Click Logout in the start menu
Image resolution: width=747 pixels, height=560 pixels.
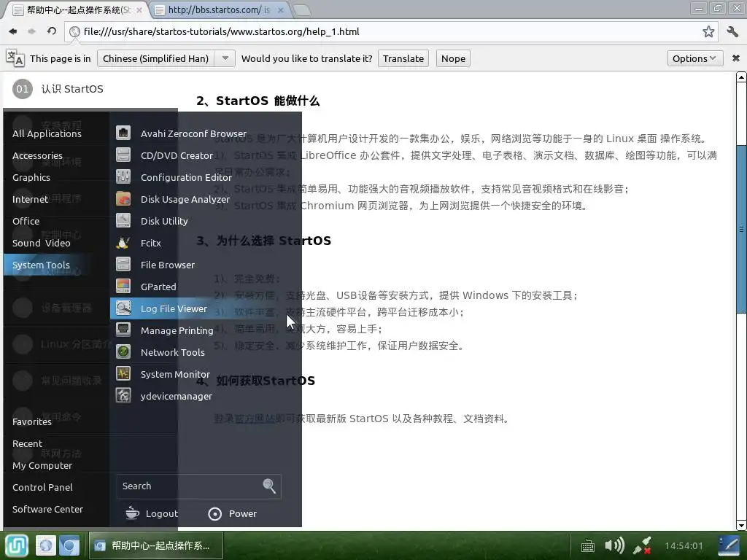click(152, 514)
